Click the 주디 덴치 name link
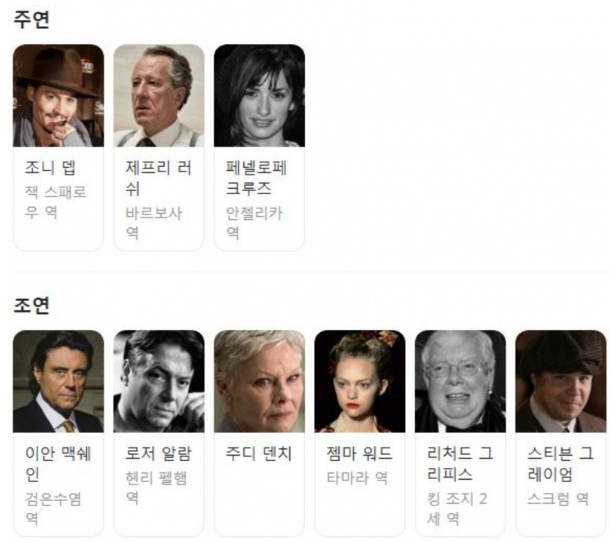Image resolution: width=612 pixels, height=543 pixels. tap(259, 454)
